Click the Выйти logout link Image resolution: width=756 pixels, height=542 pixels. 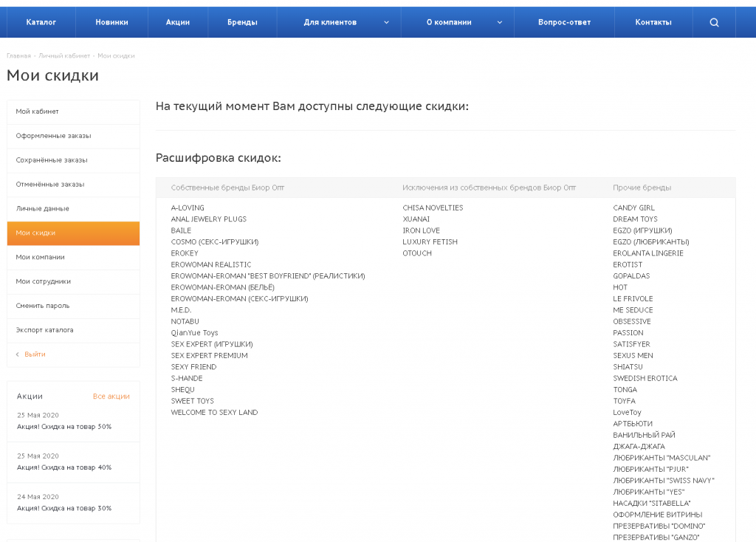point(35,354)
